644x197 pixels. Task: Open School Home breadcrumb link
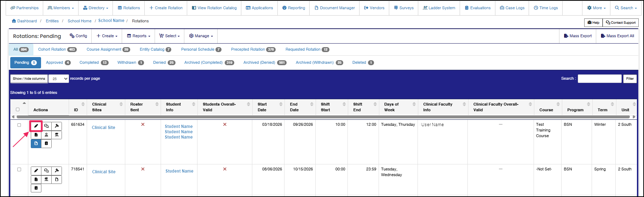coord(80,21)
